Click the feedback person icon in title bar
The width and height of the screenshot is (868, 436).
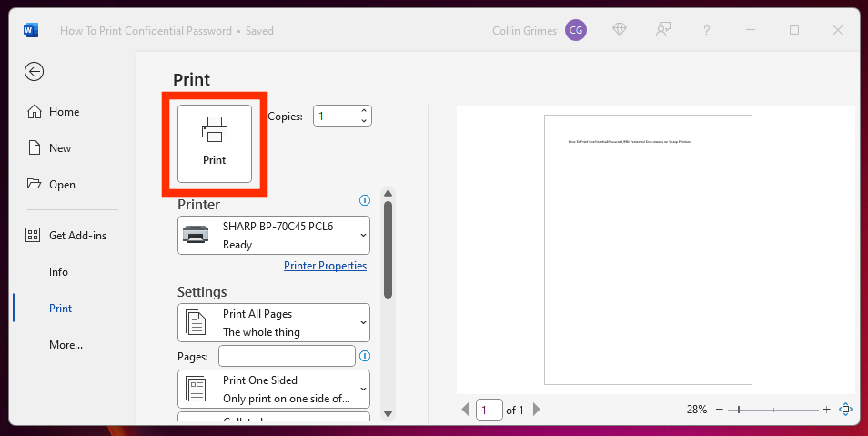point(663,30)
